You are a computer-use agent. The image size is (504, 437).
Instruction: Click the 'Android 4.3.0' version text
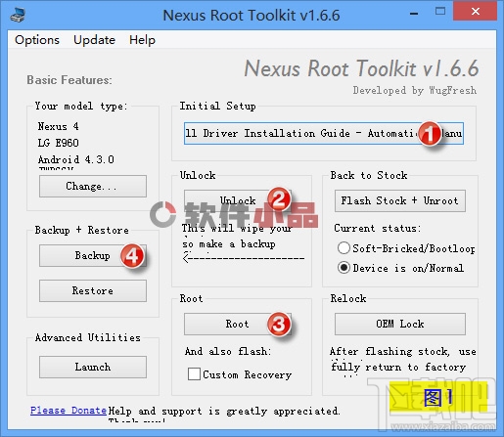click(76, 159)
